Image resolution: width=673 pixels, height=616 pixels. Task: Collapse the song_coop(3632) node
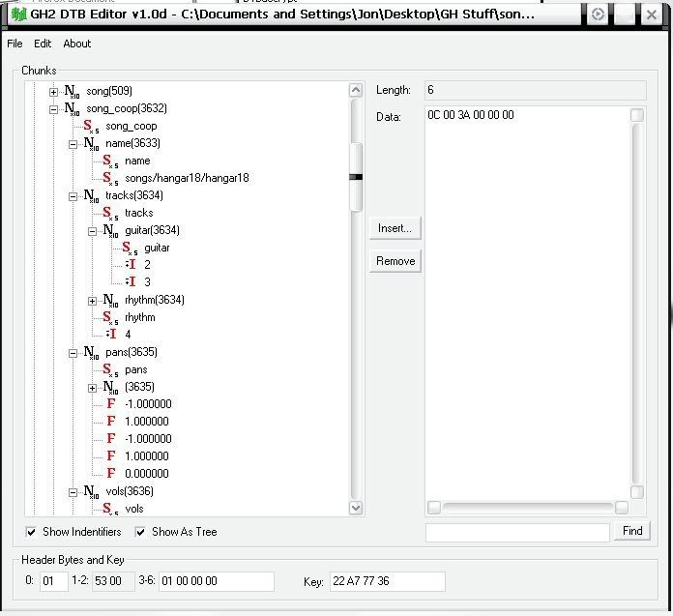pos(53,109)
